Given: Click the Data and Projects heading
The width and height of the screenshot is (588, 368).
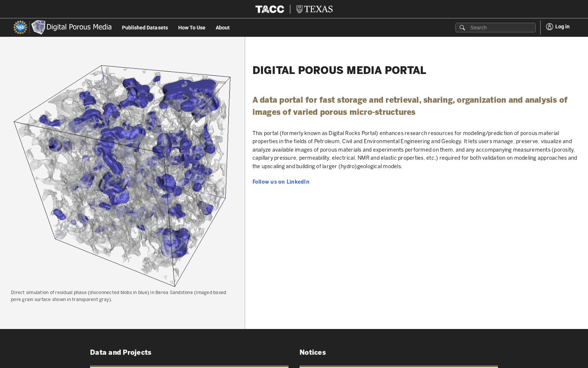Looking at the screenshot, I should pyautogui.click(x=121, y=353).
